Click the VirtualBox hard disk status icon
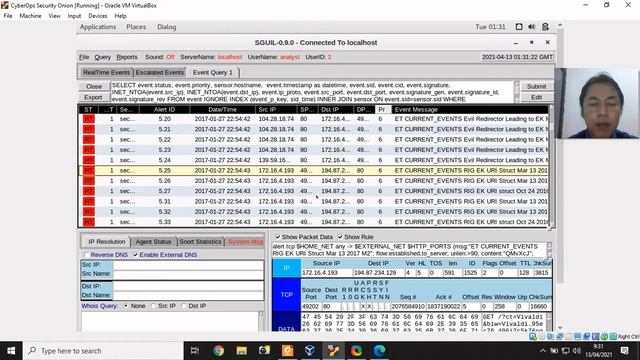This screenshot has height=360, width=640. click(x=533, y=336)
